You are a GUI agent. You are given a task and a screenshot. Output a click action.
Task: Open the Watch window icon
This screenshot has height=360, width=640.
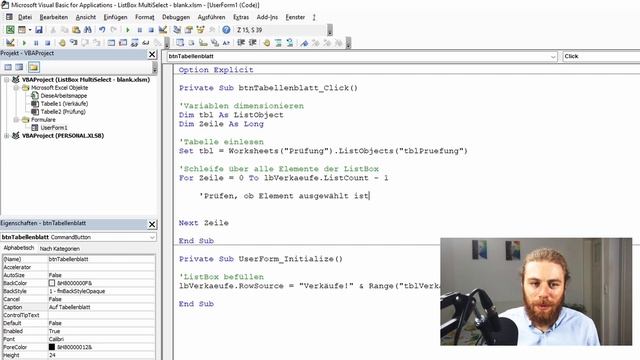coord(134,43)
